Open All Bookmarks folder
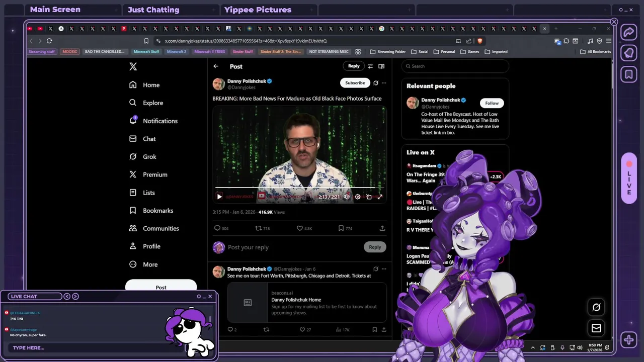The height and width of the screenshot is (362, 644). [x=596, y=51]
